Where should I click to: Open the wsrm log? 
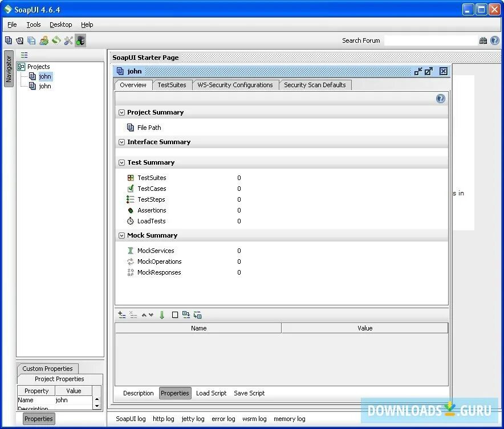click(x=254, y=419)
